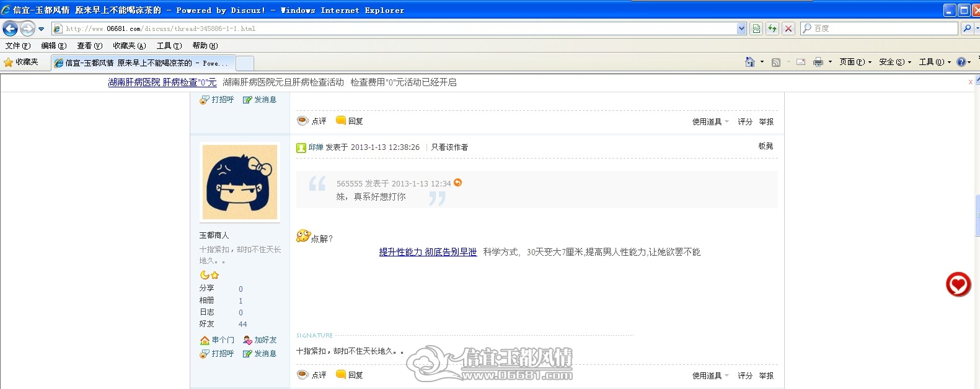Screen dimensions: 980x389
Task: Click 打招呼 under the first post
Action: [x=217, y=100]
